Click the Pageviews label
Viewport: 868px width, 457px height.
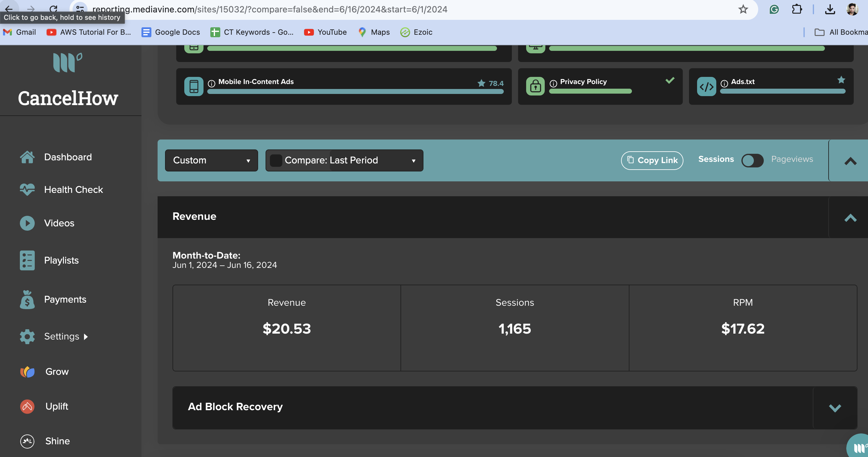pos(792,159)
